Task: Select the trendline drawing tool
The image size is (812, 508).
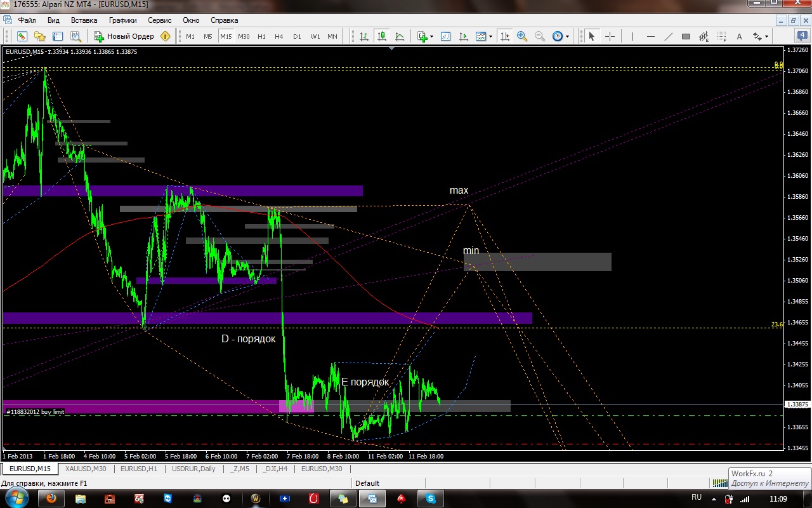Action: (x=668, y=36)
